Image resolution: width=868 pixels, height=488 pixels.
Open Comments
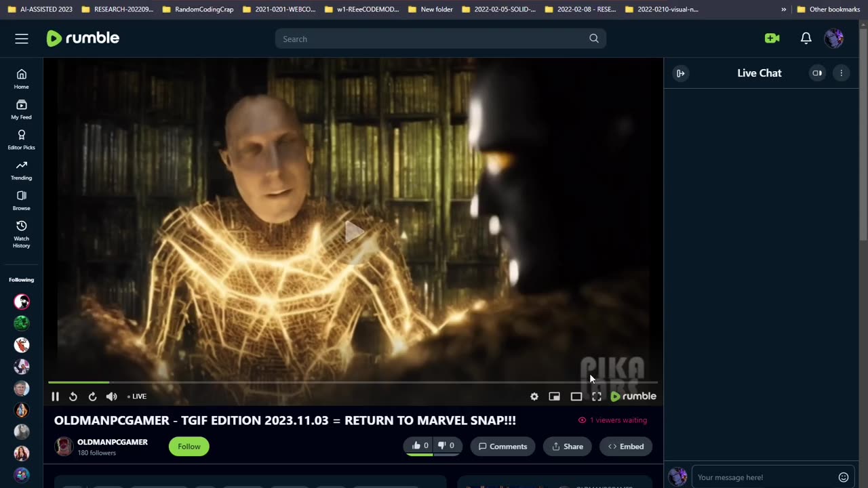[503, 447]
